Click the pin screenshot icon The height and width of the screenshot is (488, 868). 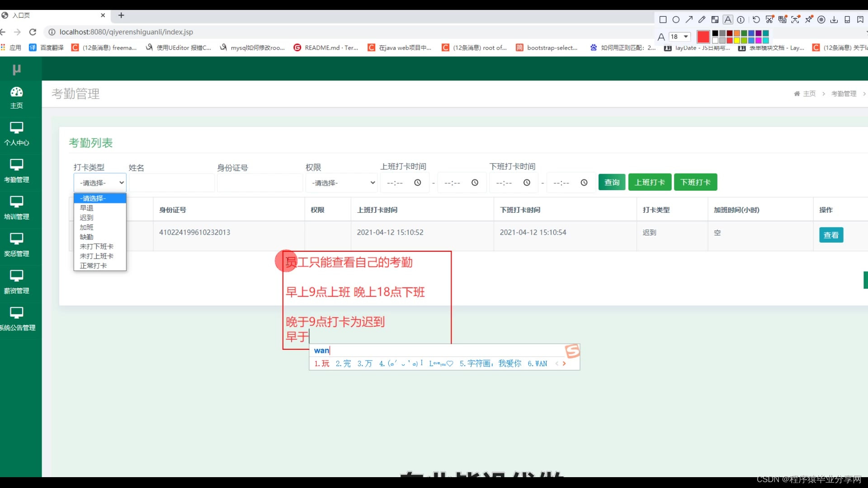tap(808, 19)
